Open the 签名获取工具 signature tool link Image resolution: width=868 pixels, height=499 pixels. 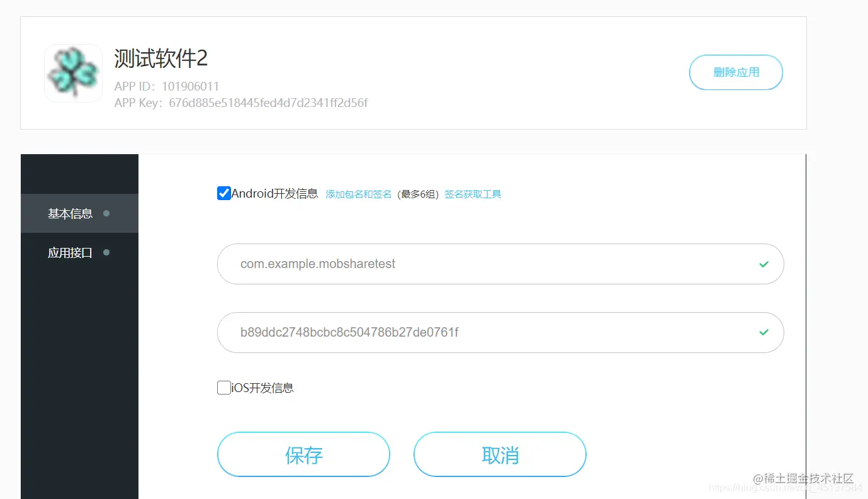pos(473,194)
